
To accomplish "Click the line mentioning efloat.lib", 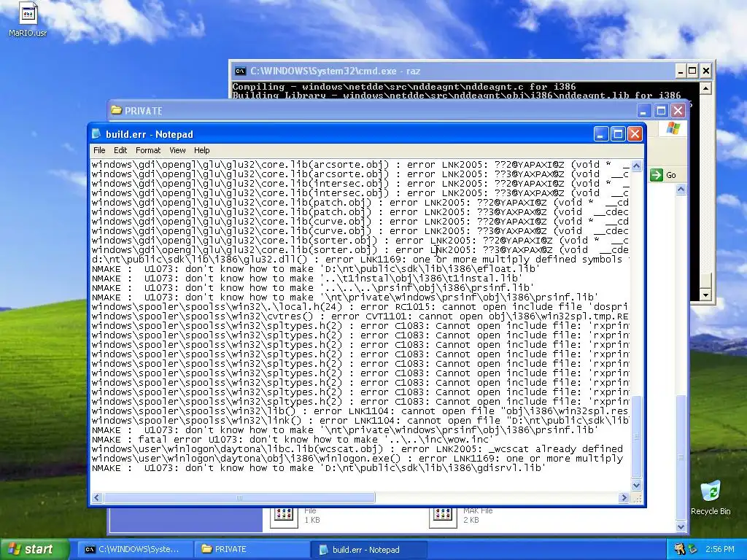I will [316, 269].
